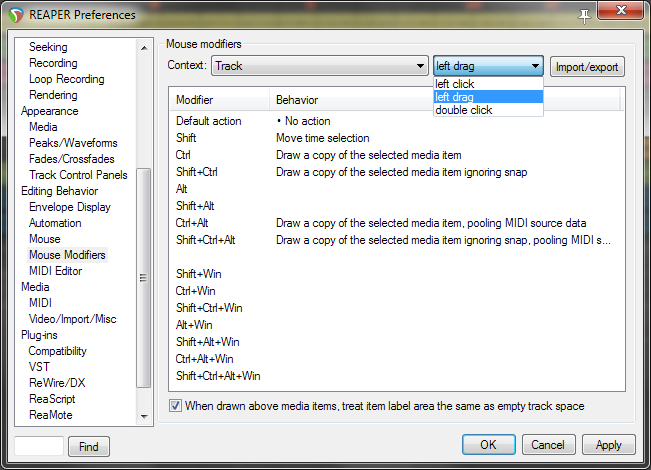The width and height of the screenshot is (651, 470).
Task: Select Loop Recording in the tree
Action: pyautogui.click(x=67, y=79)
